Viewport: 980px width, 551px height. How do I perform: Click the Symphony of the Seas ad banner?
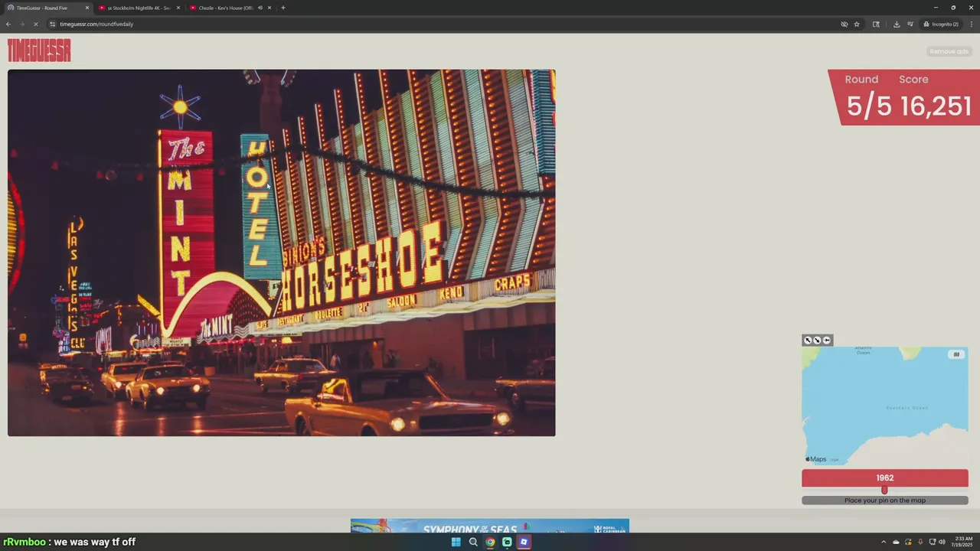[490, 527]
